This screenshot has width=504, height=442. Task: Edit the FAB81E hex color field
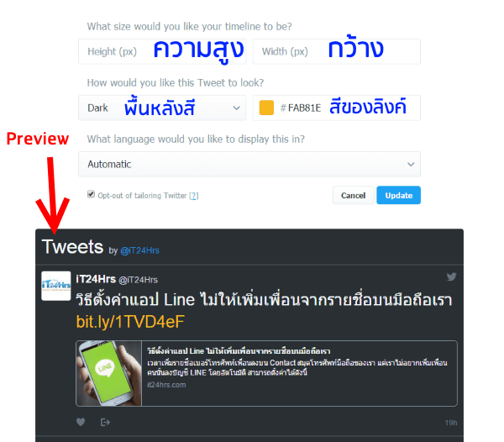[x=337, y=108]
